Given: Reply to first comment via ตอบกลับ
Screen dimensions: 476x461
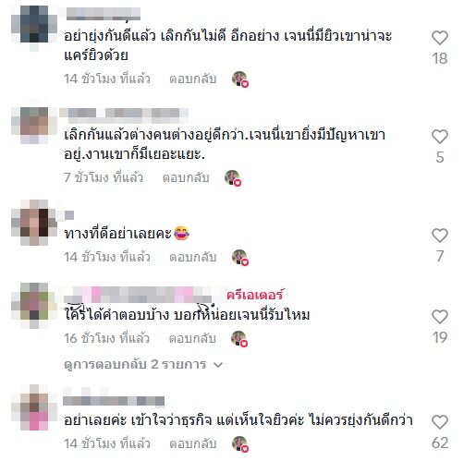Looking at the screenshot, I should [193, 79].
